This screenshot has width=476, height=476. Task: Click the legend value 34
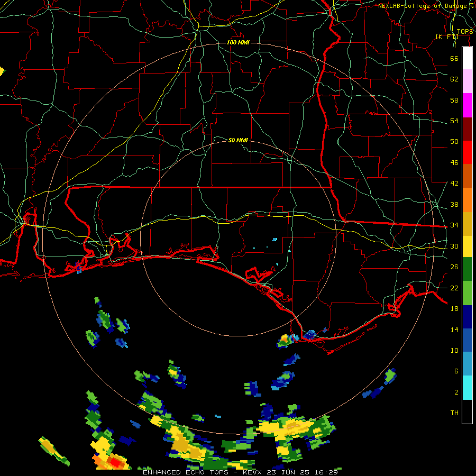pos(454,225)
